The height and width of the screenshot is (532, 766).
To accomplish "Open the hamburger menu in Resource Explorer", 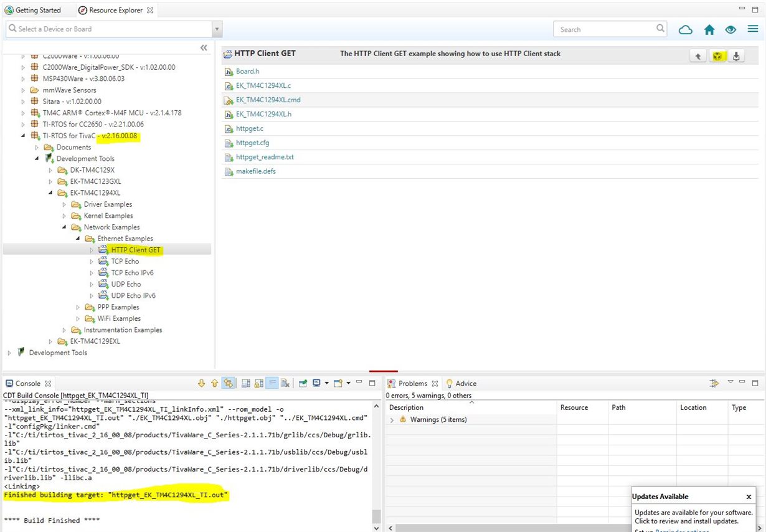I will 753,29.
